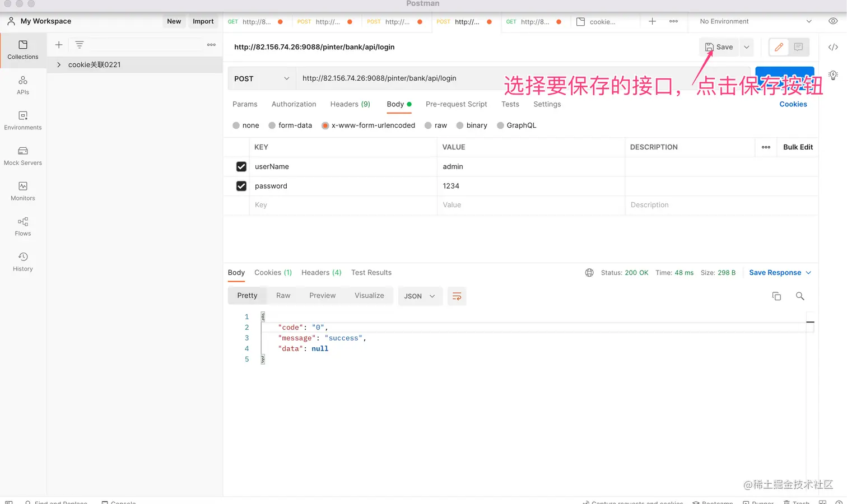Screen dimensions: 847x504
Task: Click Bulk Edit
Action: [x=798, y=147]
